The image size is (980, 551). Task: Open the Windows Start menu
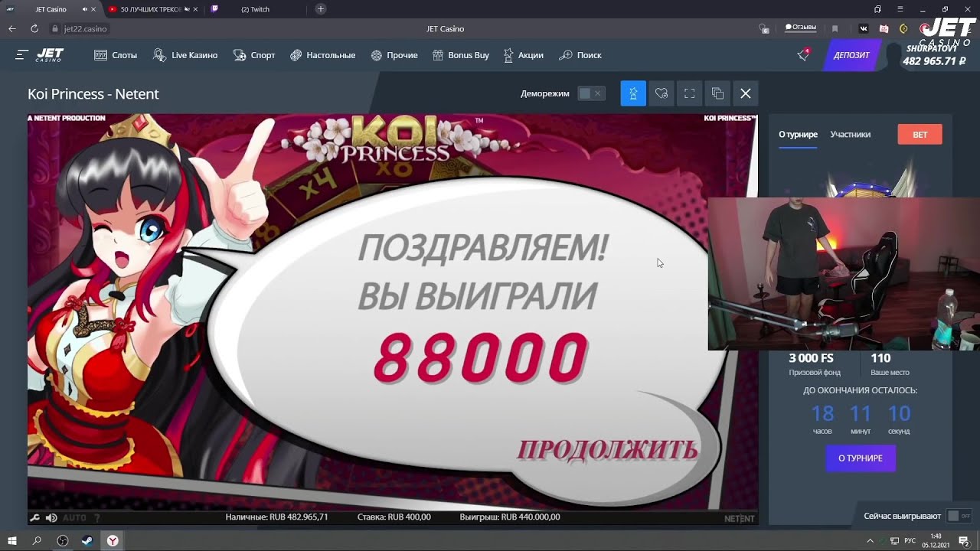click(12, 540)
